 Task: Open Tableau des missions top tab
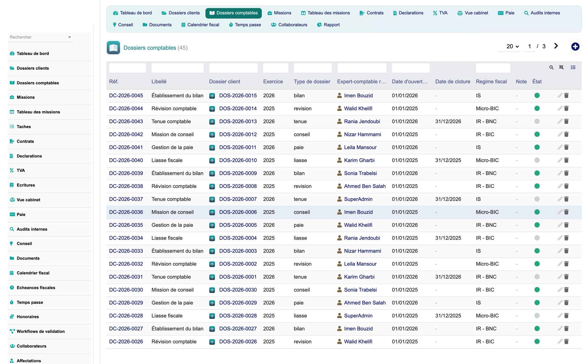click(x=325, y=13)
